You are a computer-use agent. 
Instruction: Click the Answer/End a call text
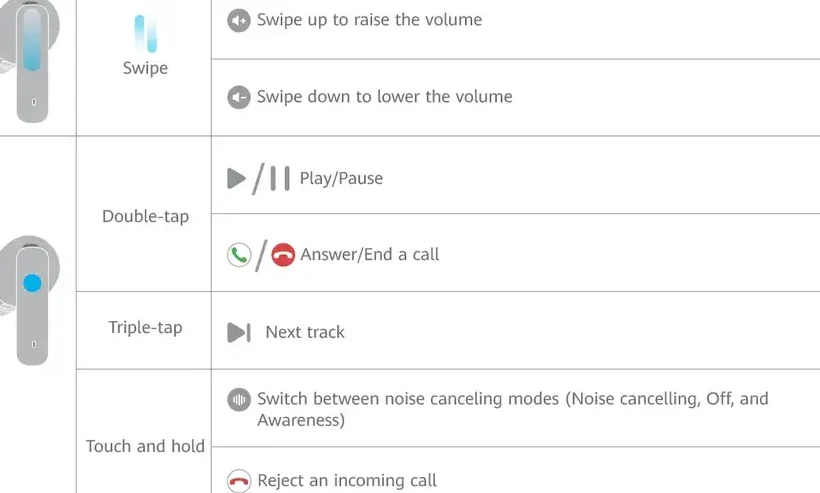370,255
